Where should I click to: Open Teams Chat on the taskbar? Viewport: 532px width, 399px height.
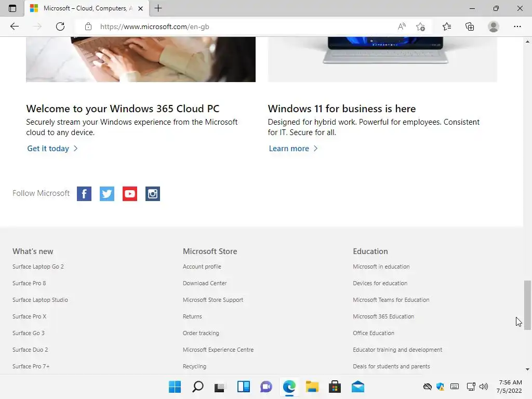coord(267,387)
